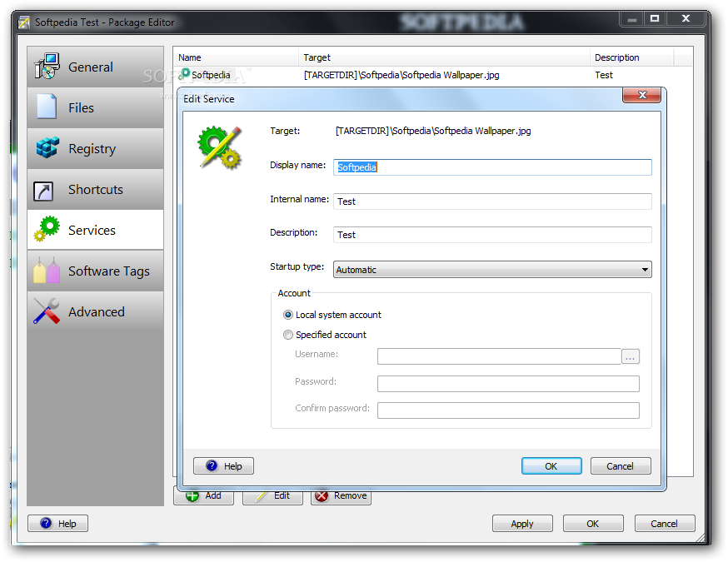Click the Confirm password field

click(x=508, y=410)
